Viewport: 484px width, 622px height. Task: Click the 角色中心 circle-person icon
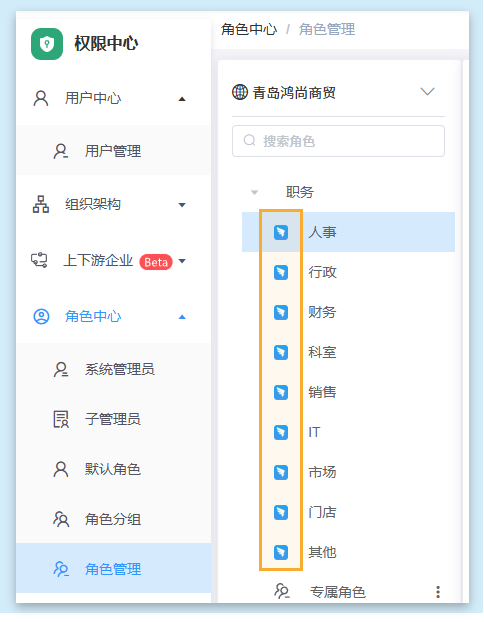pyautogui.click(x=41, y=317)
